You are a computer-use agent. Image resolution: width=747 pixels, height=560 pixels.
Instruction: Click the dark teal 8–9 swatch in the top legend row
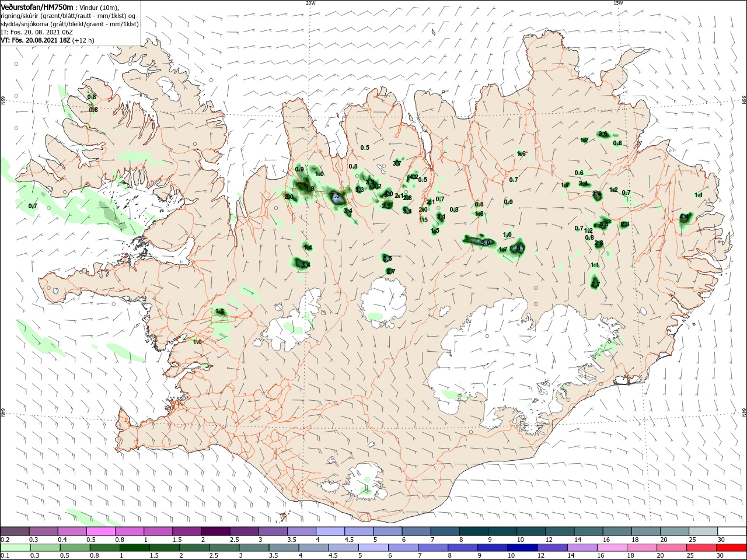[473, 531]
